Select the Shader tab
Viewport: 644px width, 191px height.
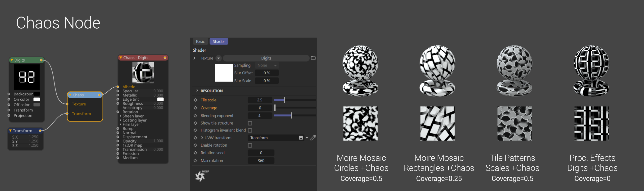219,41
